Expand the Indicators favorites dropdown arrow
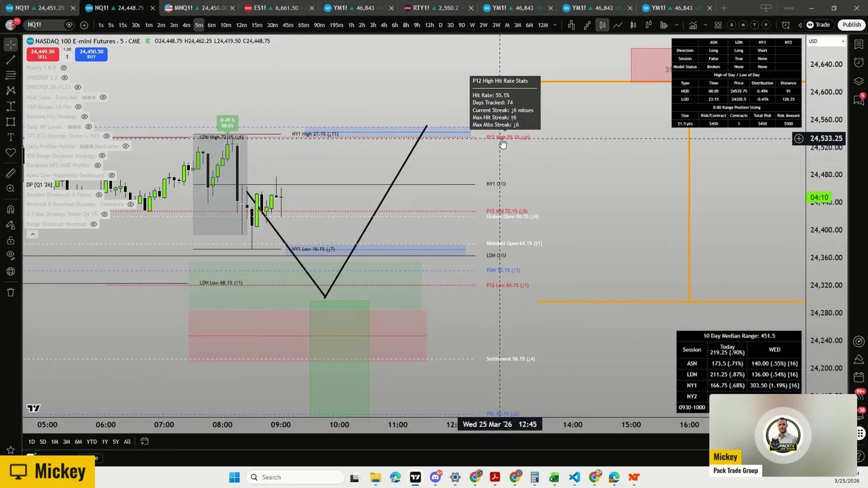 (706, 25)
